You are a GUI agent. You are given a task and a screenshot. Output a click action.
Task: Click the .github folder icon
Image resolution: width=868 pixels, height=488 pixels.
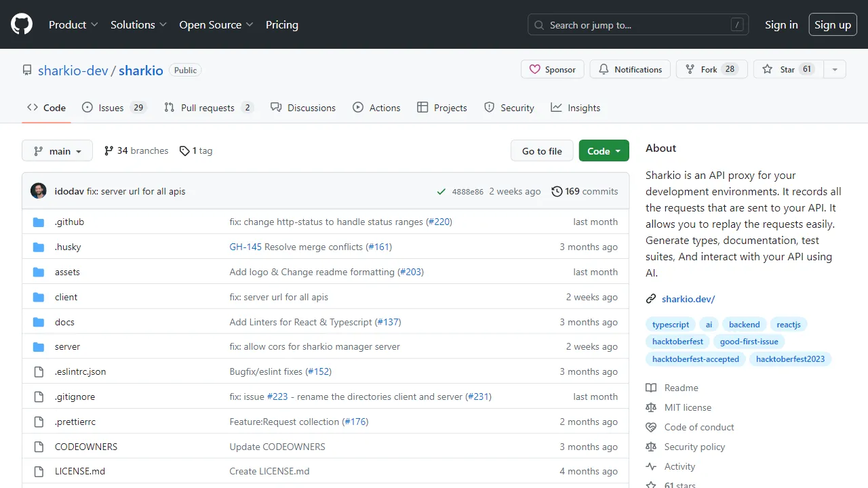point(39,222)
